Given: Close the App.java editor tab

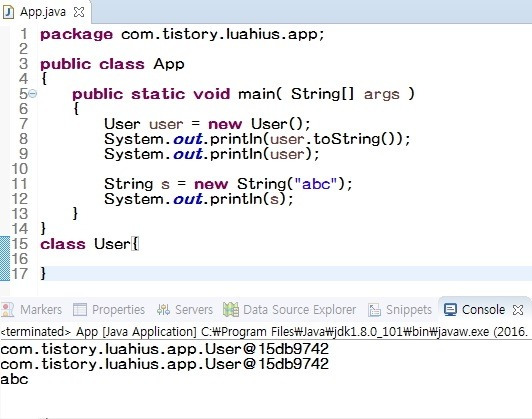Looking at the screenshot, I should [79, 12].
